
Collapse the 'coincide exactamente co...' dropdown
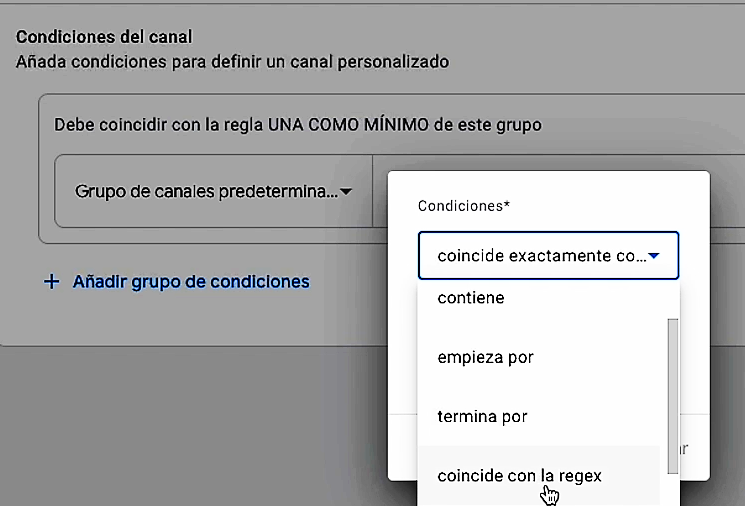coord(547,256)
